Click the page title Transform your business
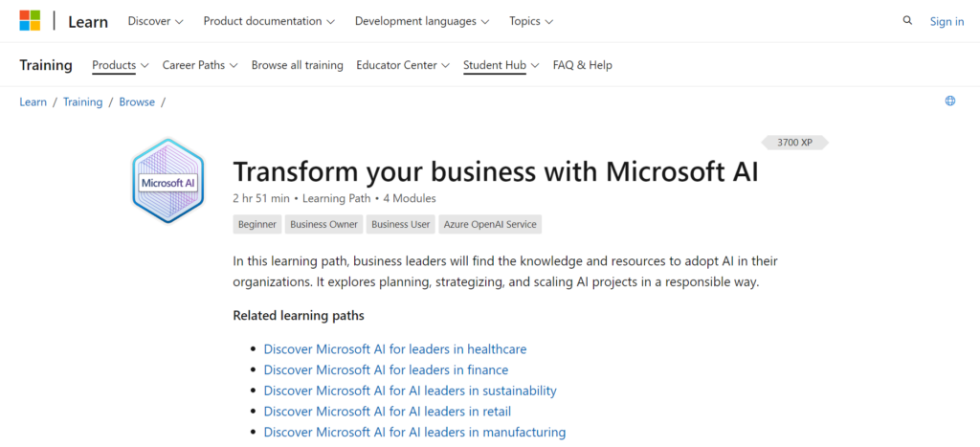Viewport: 980px width, 447px height. click(496, 171)
